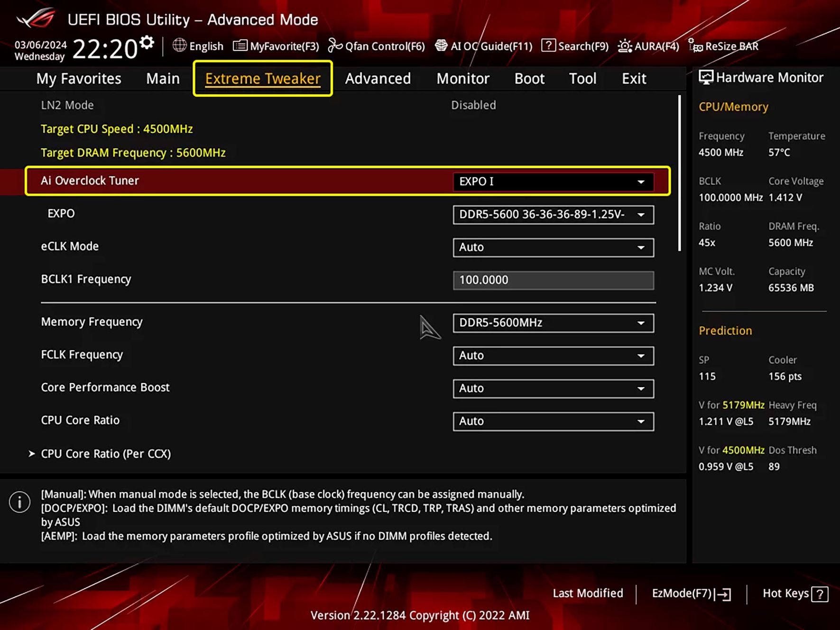The height and width of the screenshot is (630, 840).
Task: Expand CPU Core Ratio (Per CCX) submenu
Action: (106, 454)
